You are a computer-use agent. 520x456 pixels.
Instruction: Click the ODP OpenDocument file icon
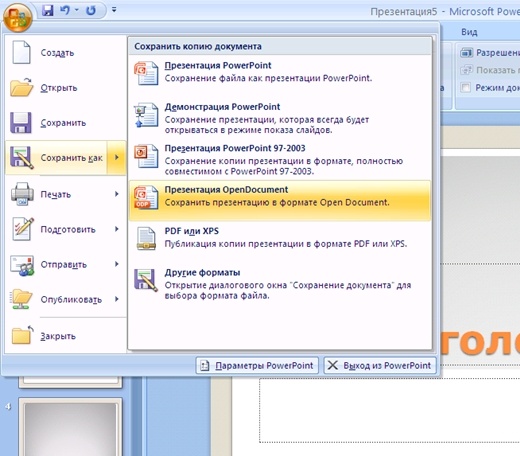pyautogui.click(x=146, y=197)
